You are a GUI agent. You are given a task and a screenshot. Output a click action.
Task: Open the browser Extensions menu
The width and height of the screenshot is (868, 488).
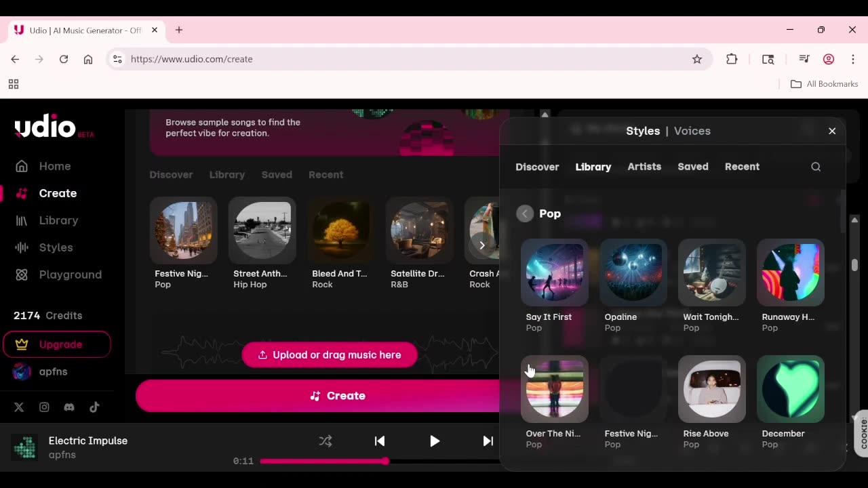pos(732,59)
